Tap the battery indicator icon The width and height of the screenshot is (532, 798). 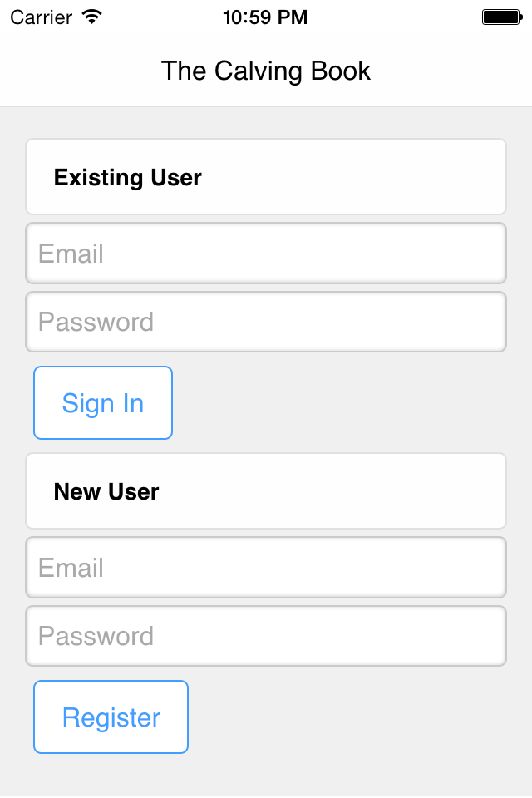[x=500, y=17]
